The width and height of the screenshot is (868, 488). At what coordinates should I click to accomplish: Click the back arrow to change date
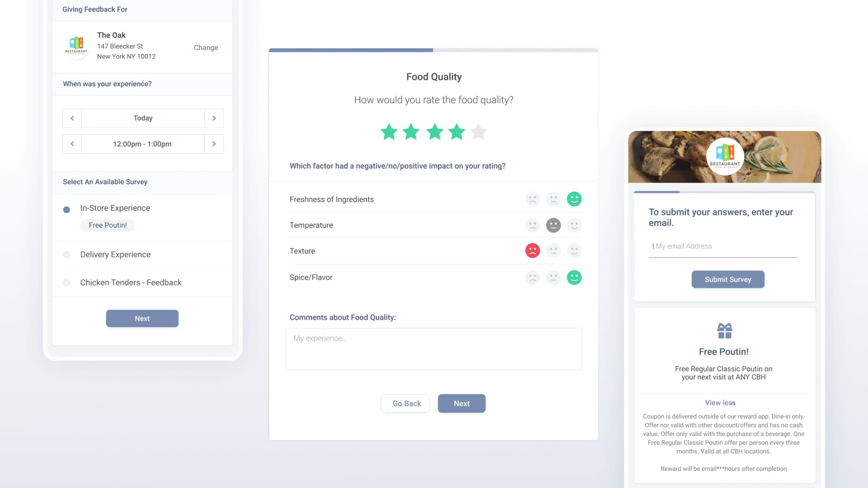72,117
